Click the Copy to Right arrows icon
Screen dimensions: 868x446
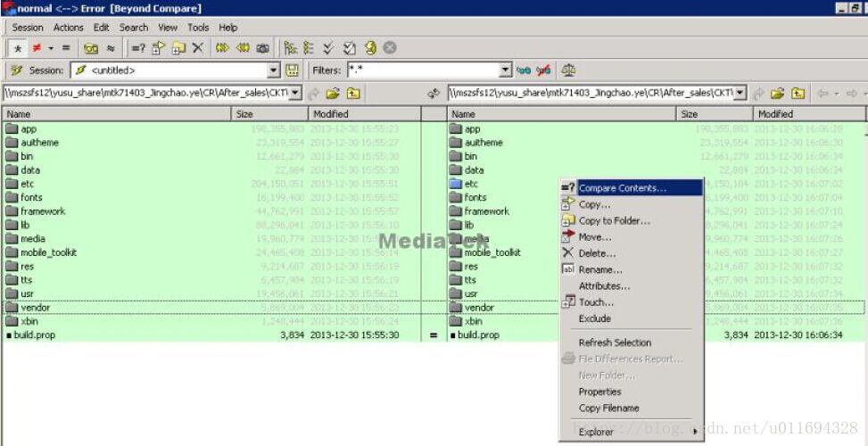click(222, 49)
